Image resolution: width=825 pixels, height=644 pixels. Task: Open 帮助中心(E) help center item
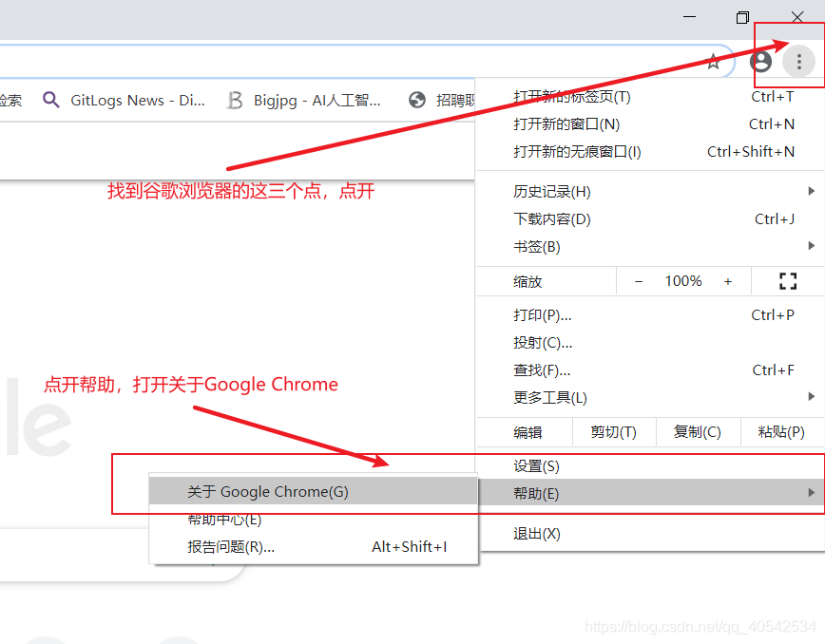(x=313, y=520)
